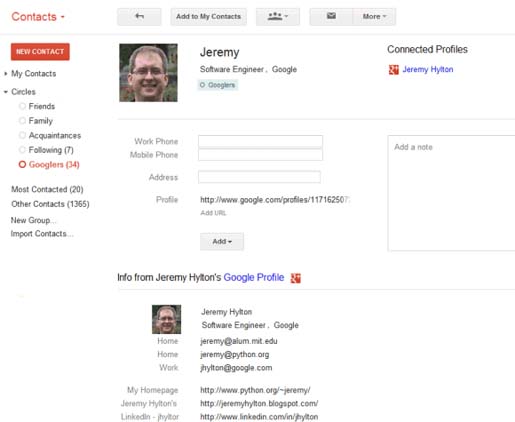Viewport: 515px width, 422px height.
Task: Open the Add field dropdown button
Action: coord(222,241)
